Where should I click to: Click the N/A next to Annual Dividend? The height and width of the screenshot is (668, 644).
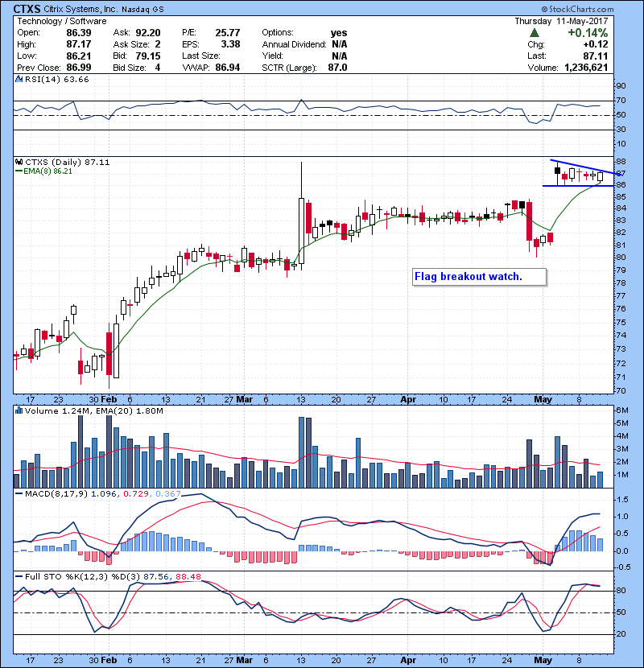(x=339, y=44)
